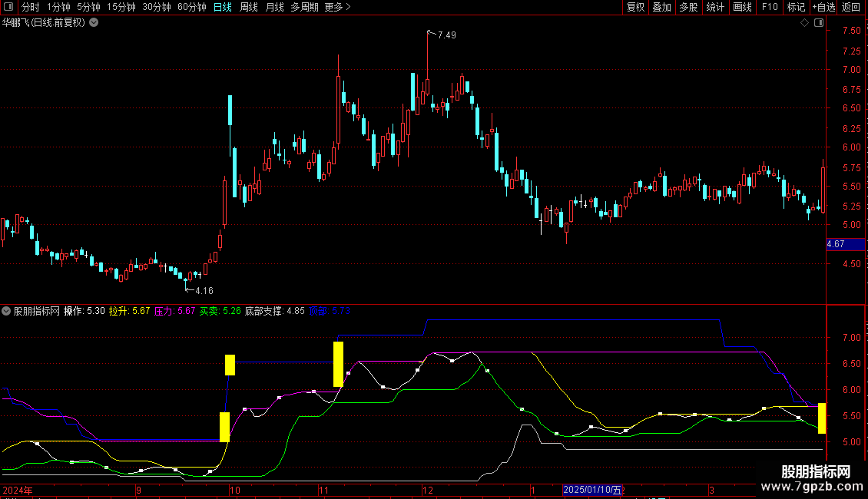Expand the 更多 period list

tap(337, 7)
